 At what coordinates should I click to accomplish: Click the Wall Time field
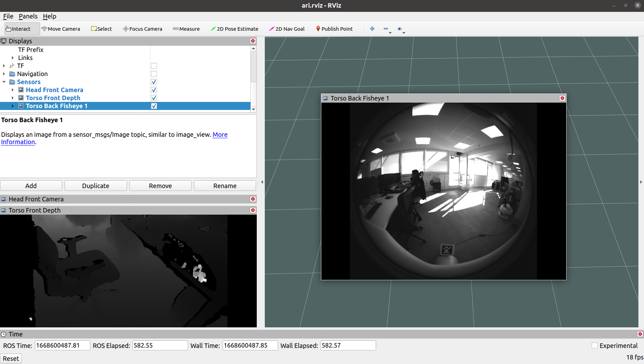point(250,346)
